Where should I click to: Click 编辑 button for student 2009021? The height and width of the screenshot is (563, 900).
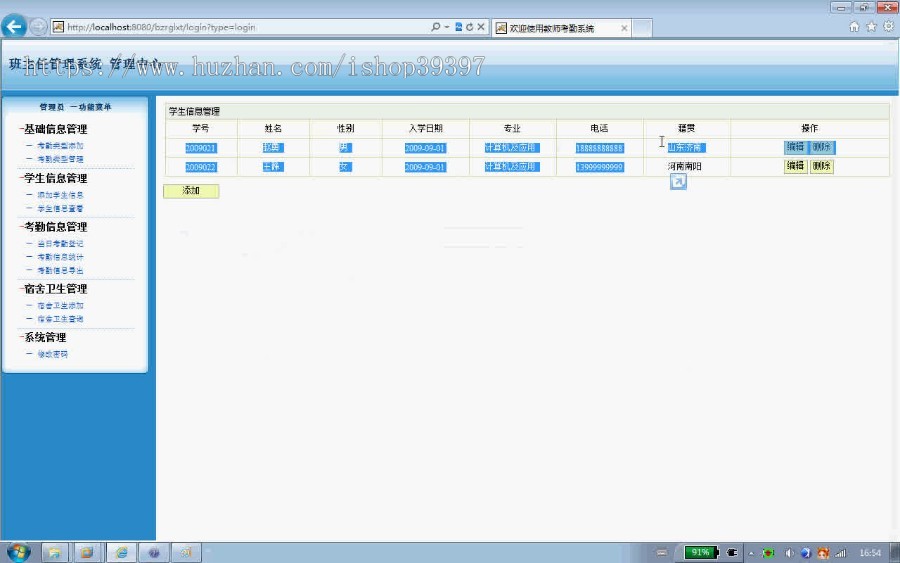[x=796, y=147]
